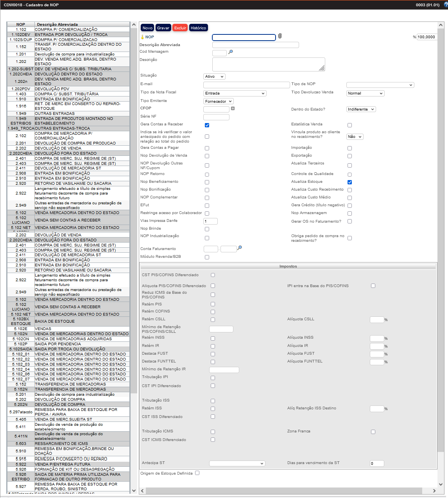448x500 pixels.
Task: Enable the Retém PIS checkbox
Action: 213,304
